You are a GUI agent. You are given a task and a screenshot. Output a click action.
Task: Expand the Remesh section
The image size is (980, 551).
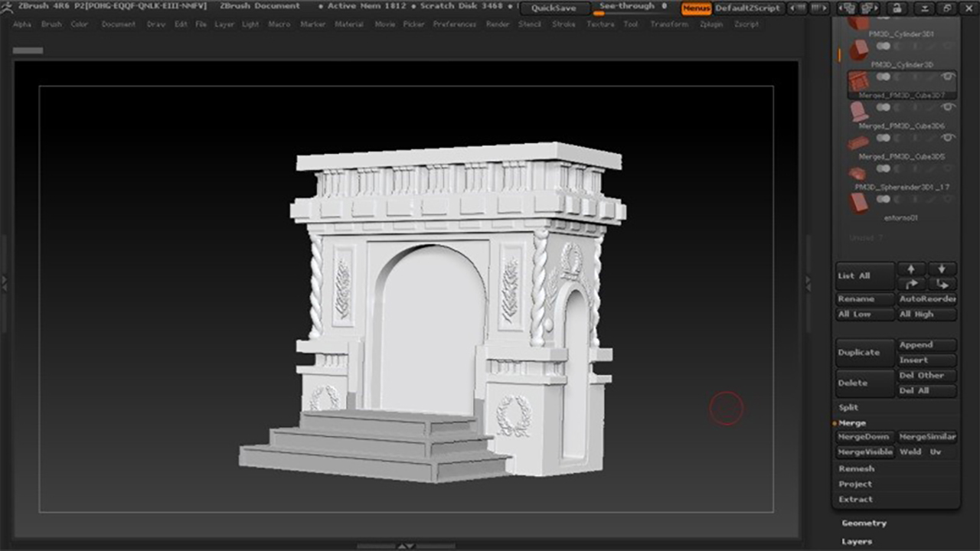pyautogui.click(x=856, y=469)
